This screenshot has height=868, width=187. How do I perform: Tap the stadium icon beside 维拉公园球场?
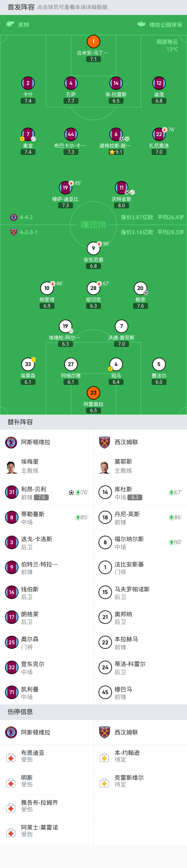pyautogui.click(x=141, y=24)
